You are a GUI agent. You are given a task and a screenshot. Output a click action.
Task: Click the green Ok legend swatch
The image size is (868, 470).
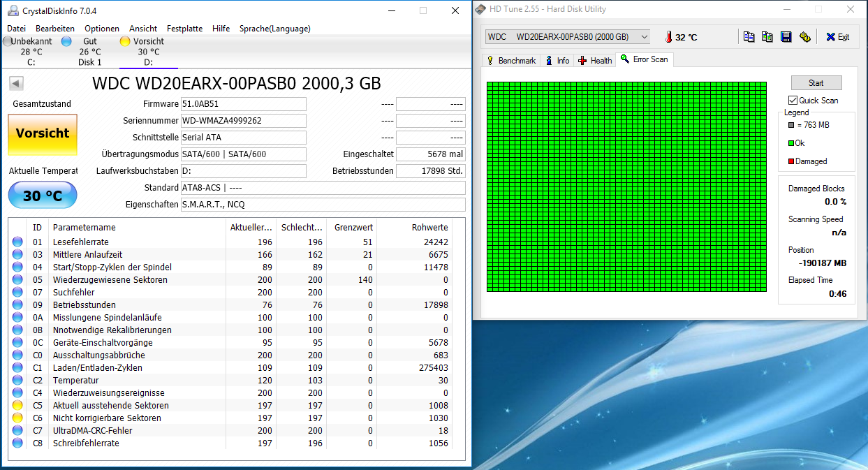[791, 143]
